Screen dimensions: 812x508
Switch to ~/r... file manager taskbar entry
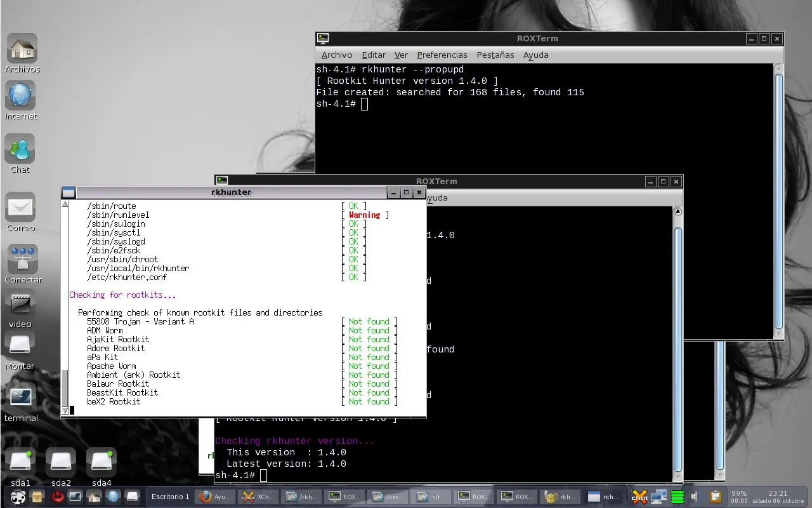click(x=430, y=497)
